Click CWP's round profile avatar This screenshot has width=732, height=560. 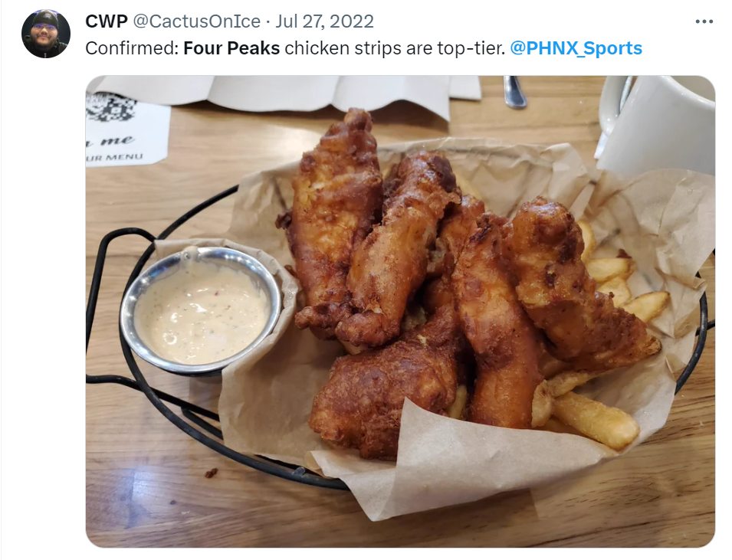[46, 34]
